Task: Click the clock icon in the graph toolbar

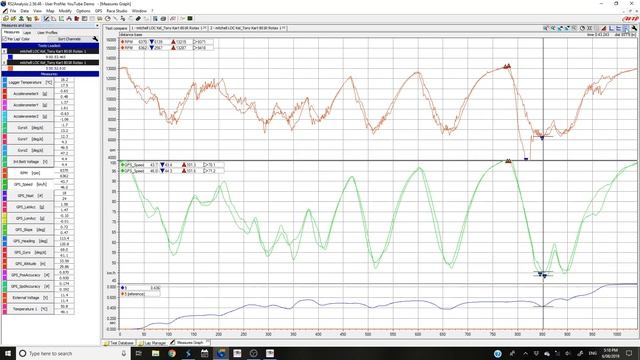Action: (582, 28)
